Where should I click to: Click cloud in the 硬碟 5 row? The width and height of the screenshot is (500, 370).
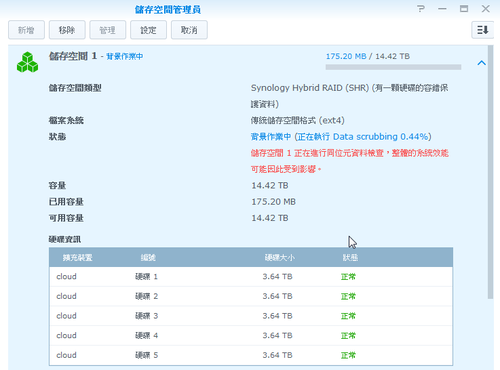(x=66, y=355)
